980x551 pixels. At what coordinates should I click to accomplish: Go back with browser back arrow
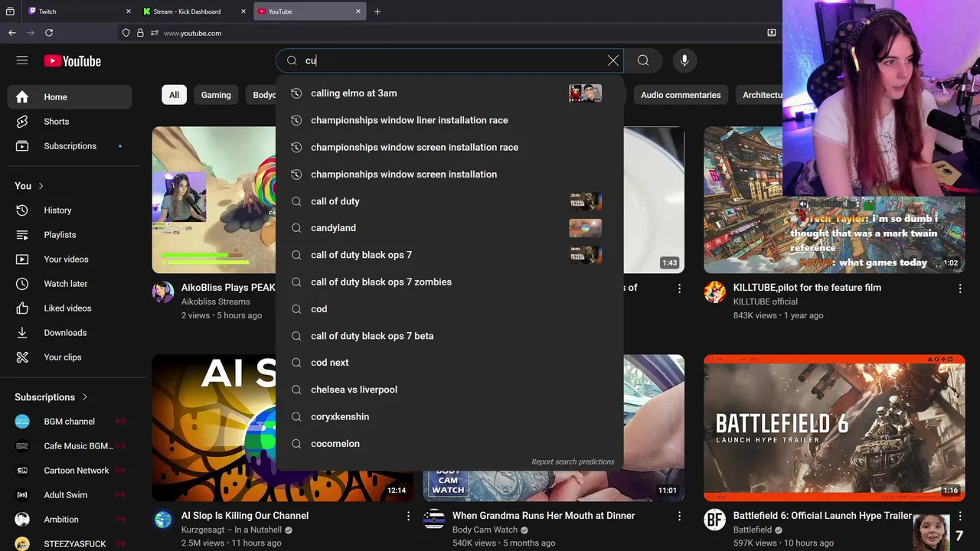[x=11, y=33]
